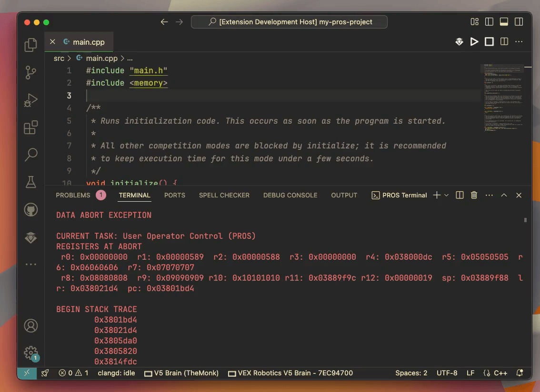Open remote window indicator in status bar
Viewport: 540px width, 392px height.
(27, 373)
